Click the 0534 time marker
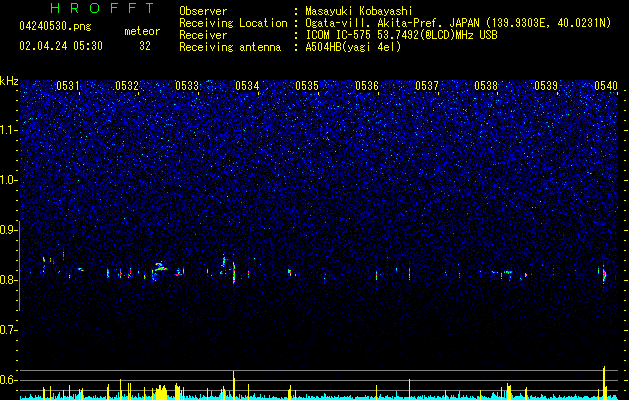This screenshot has width=629, height=400. point(247,86)
